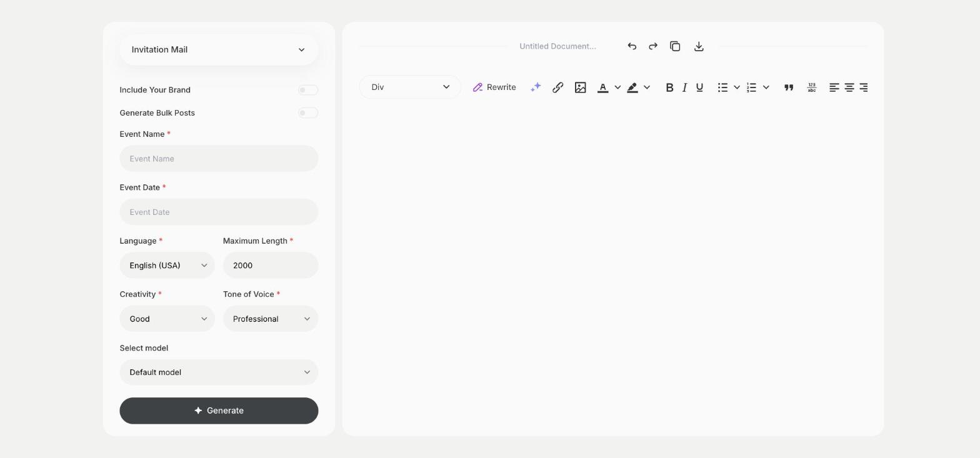Click the 'Select model' label
Screen dimensions: 980x458
click(144, 348)
